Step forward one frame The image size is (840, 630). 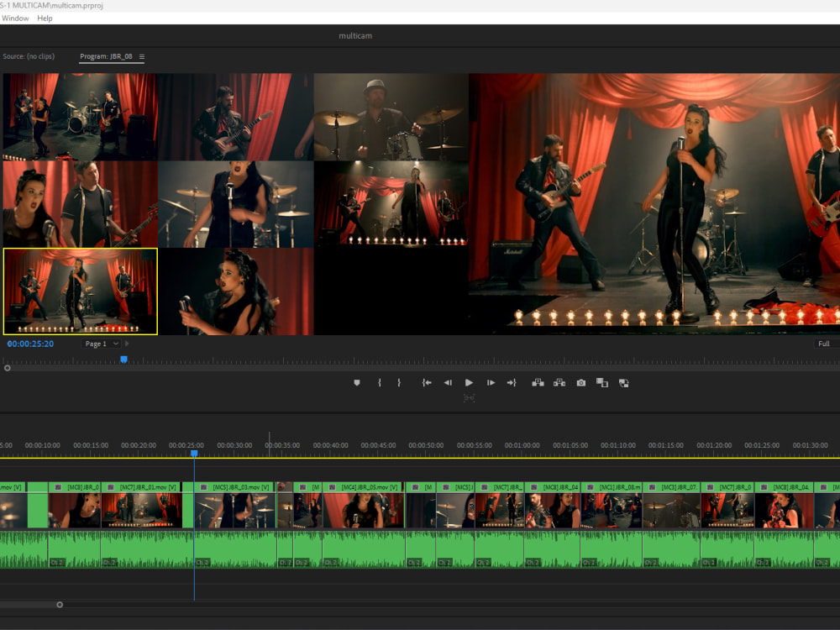click(491, 383)
